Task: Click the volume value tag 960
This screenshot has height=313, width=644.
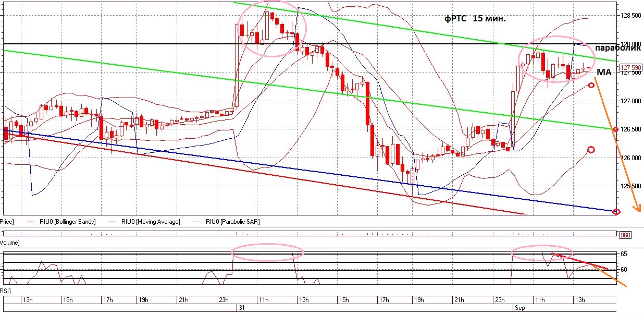Action: click(626, 235)
